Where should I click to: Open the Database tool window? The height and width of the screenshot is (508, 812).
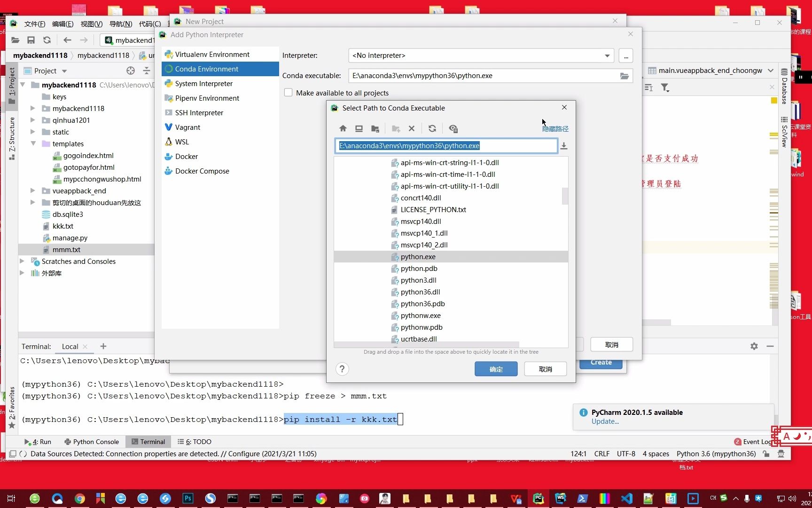click(784, 86)
